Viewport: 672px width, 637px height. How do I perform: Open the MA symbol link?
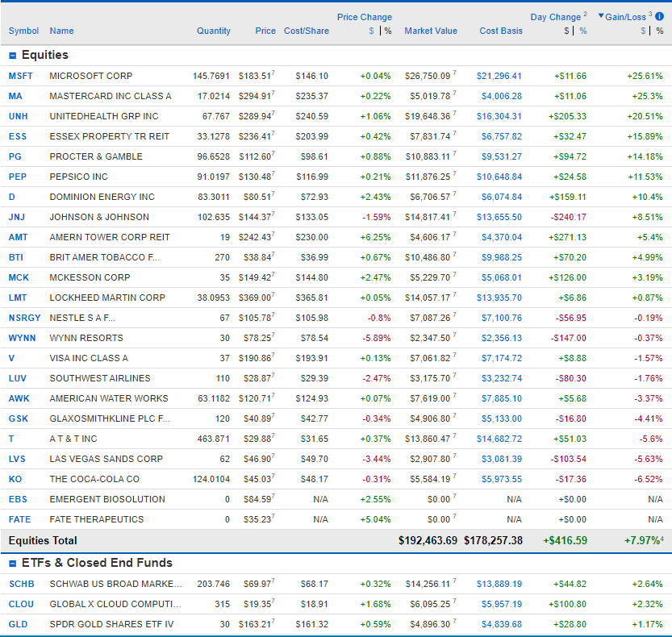pos(15,97)
